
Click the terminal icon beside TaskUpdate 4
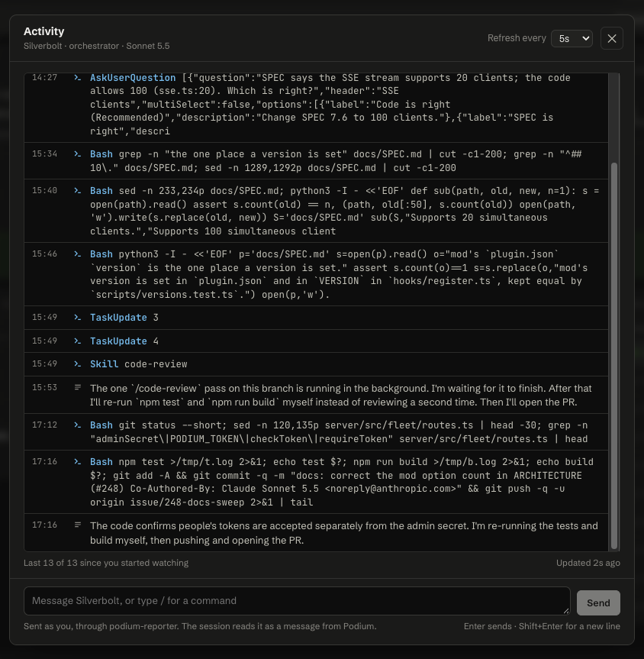pyautogui.click(x=77, y=341)
